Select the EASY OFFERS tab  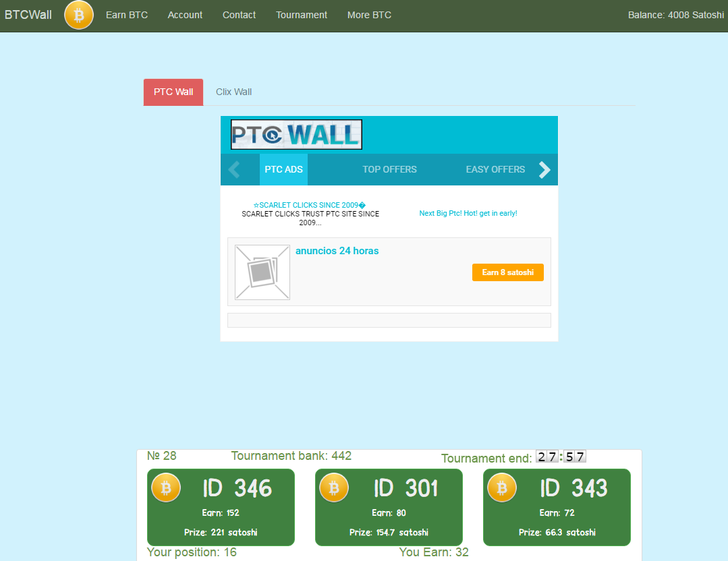pyautogui.click(x=495, y=169)
